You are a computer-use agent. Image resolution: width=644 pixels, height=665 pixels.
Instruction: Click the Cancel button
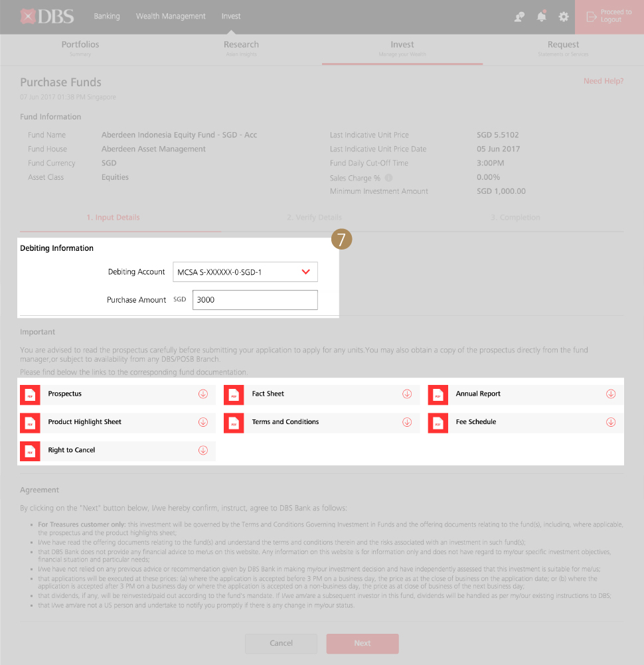pyautogui.click(x=282, y=643)
